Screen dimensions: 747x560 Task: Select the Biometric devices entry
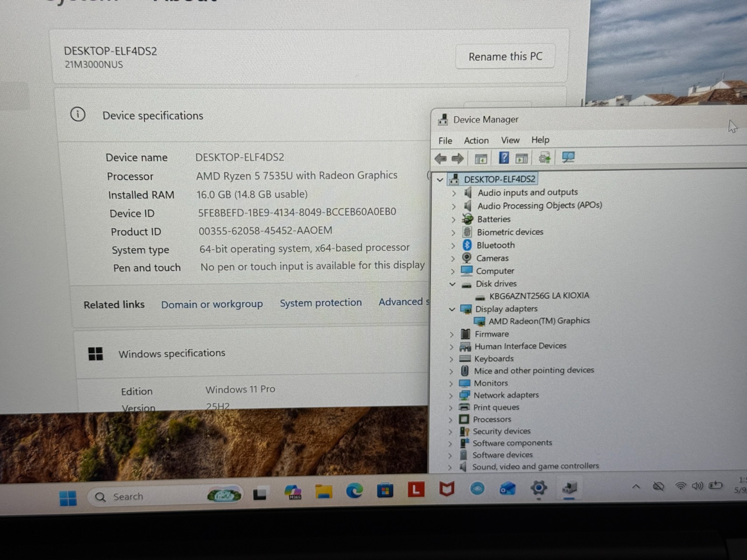[x=510, y=232]
